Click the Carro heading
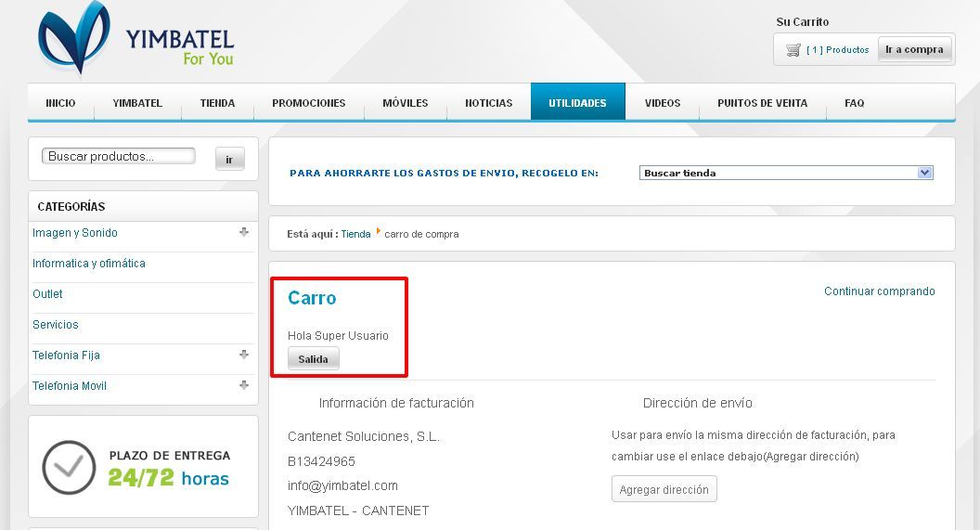This screenshot has width=980, height=530. (x=312, y=298)
